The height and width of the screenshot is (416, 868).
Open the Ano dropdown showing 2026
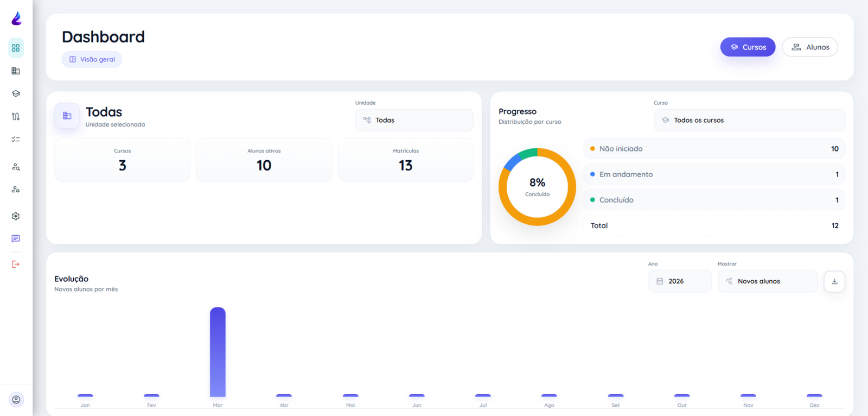coord(680,281)
